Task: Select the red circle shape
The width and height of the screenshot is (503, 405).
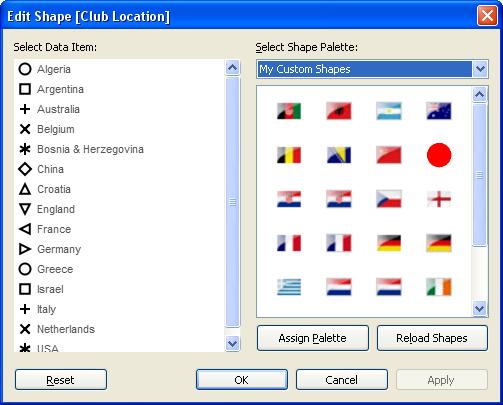Action: coord(439,155)
